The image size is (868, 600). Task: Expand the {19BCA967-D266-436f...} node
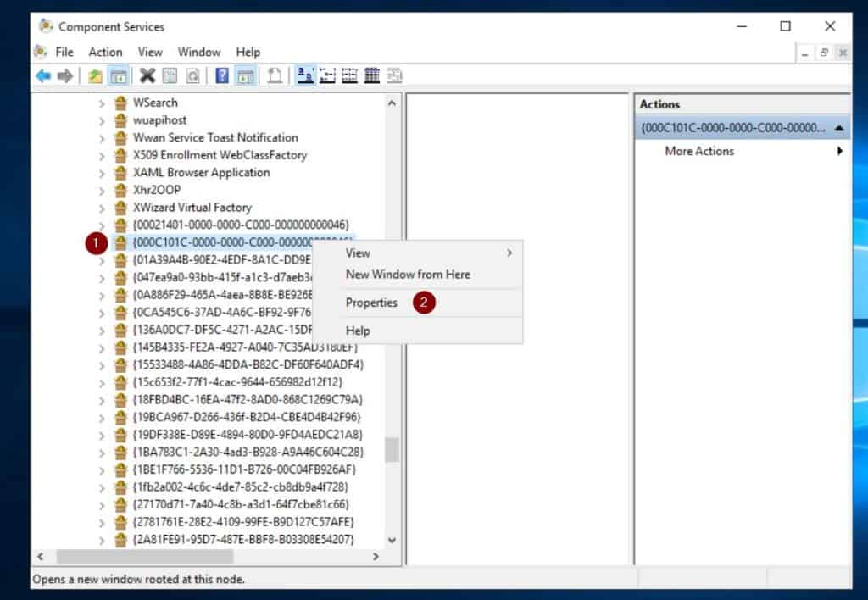(x=102, y=417)
